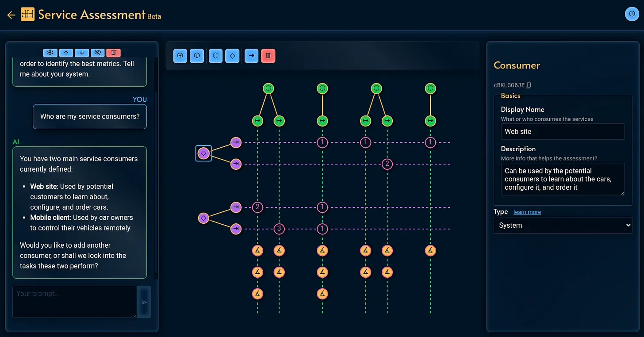Toggle the crossed-eye visibility button in chat
644x337 pixels.
98,53
